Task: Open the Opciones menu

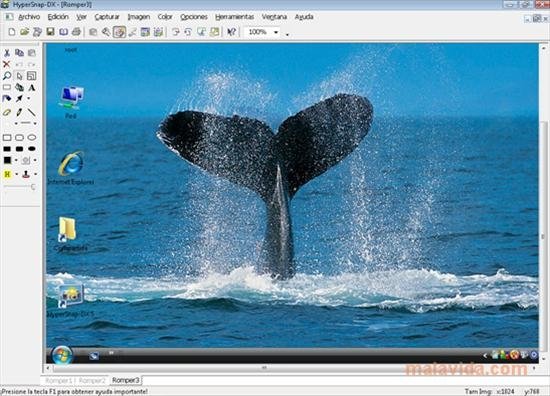Action: (x=194, y=17)
